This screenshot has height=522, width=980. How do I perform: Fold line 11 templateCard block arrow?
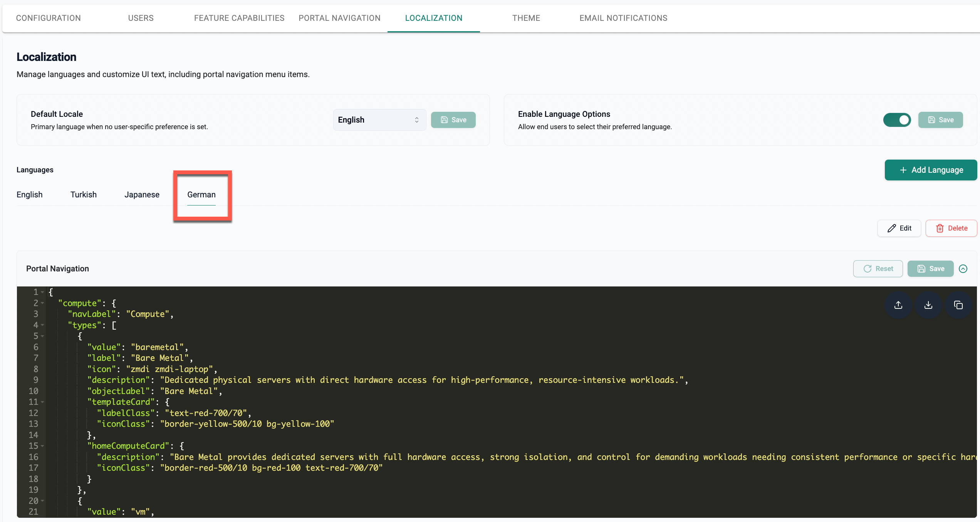(42, 402)
